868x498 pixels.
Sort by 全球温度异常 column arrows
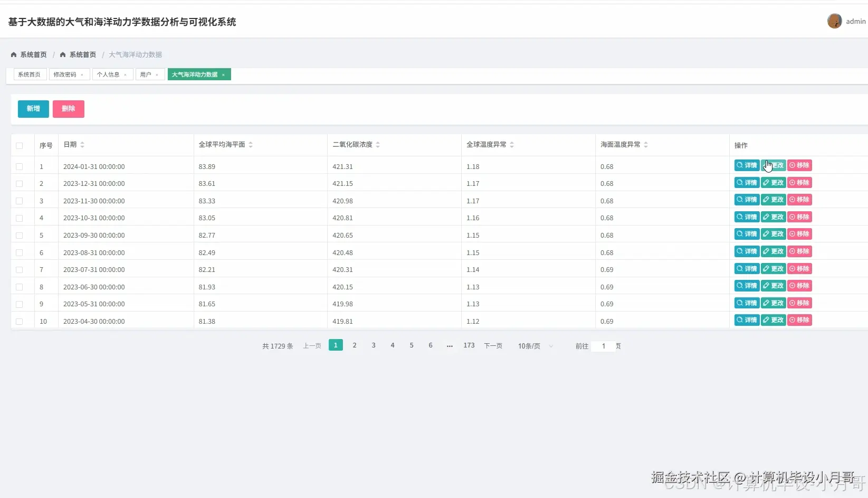tap(512, 145)
